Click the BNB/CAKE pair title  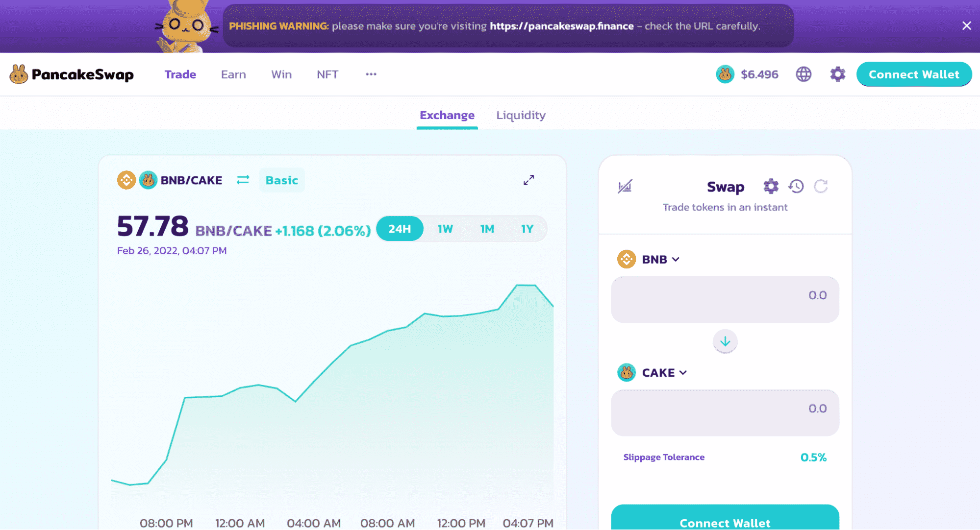191,180
